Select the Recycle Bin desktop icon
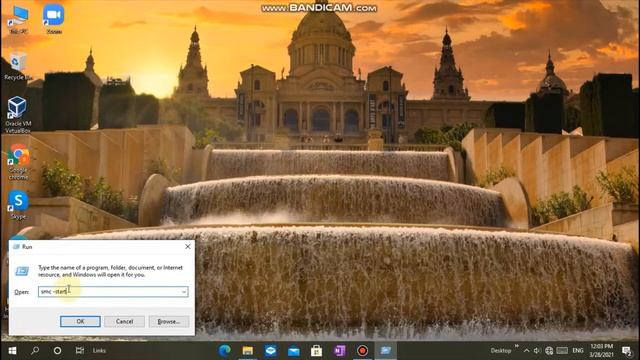This screenshot has height=360, width=640. point(18,66)
